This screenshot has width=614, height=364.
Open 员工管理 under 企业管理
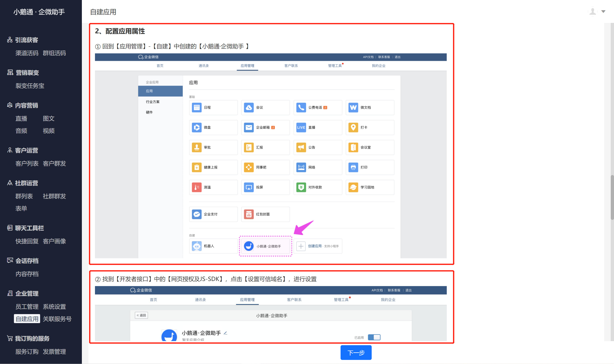point(27,307)
